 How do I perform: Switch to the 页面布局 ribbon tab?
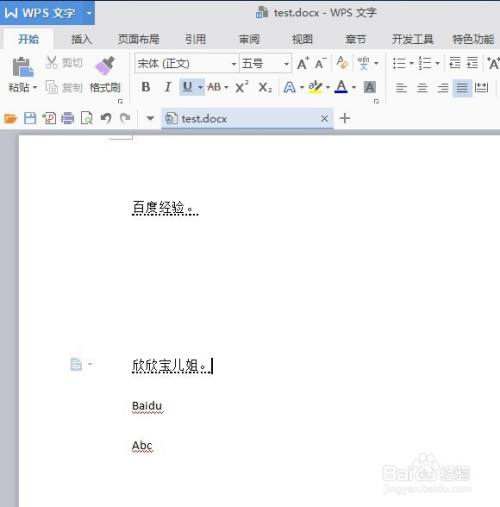(139, 39)
